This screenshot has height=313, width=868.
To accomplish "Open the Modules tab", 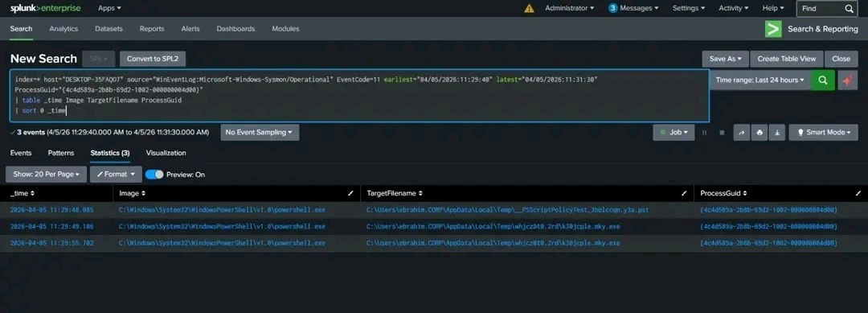I will [285, 29].
